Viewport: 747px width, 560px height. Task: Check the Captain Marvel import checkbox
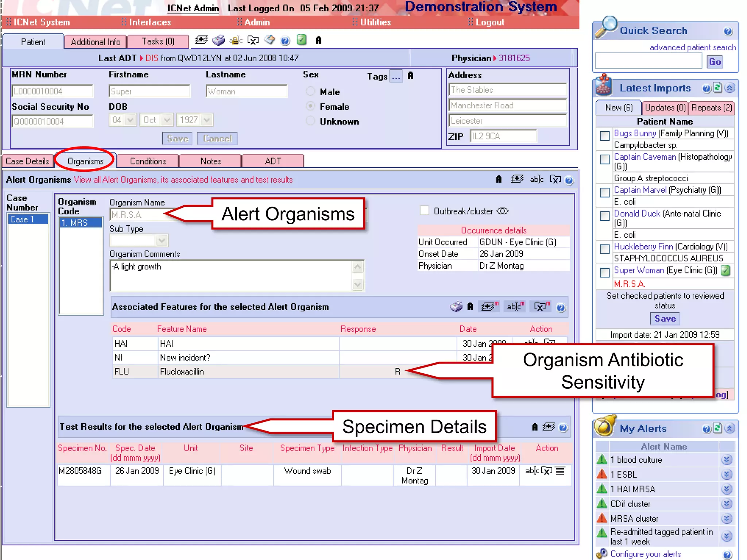pos(604,192)
